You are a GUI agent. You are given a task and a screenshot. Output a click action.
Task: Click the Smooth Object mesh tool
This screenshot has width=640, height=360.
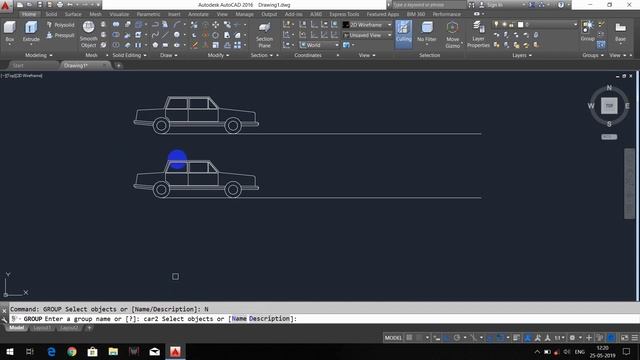tap(88, 35)
